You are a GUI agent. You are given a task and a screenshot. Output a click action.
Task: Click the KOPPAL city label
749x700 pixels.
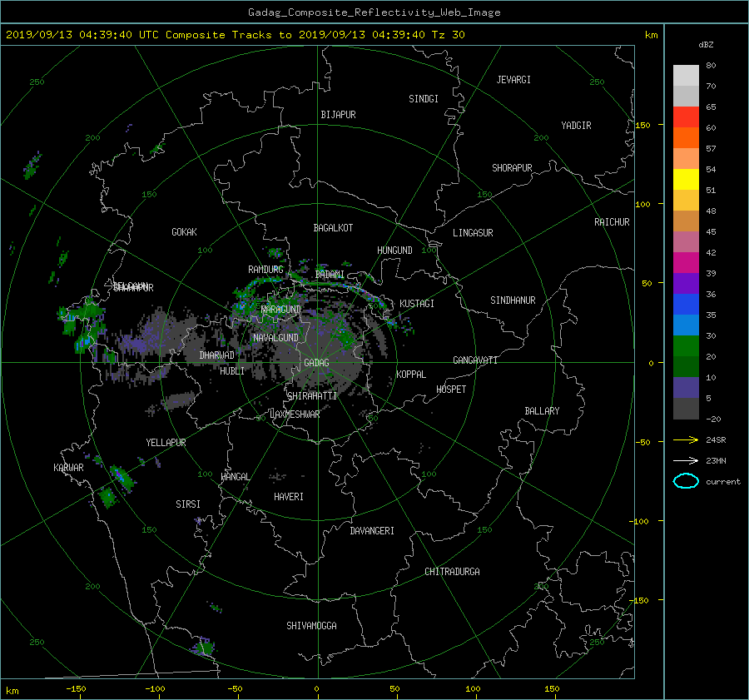[x=411, y=375]
